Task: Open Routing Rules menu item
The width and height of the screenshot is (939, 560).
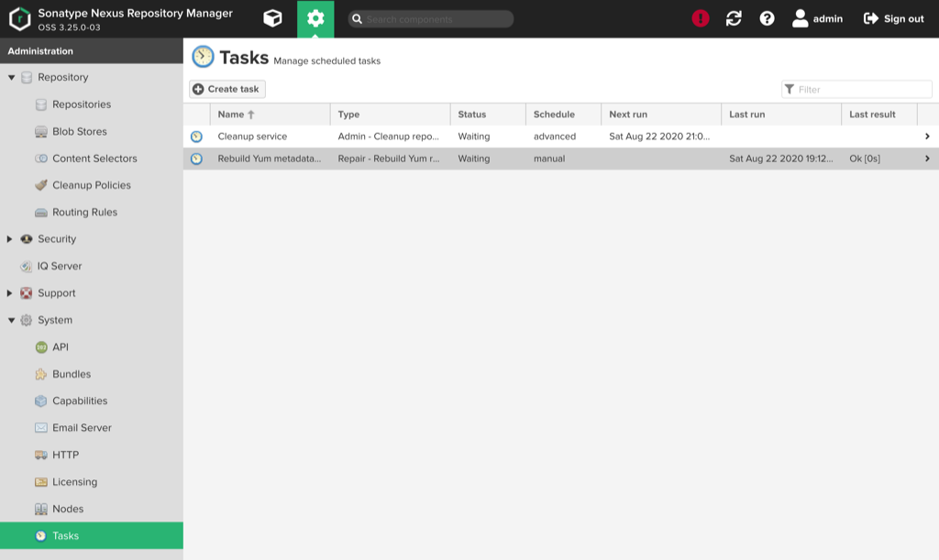Action: pyautogui.click(x=84, y=213)
